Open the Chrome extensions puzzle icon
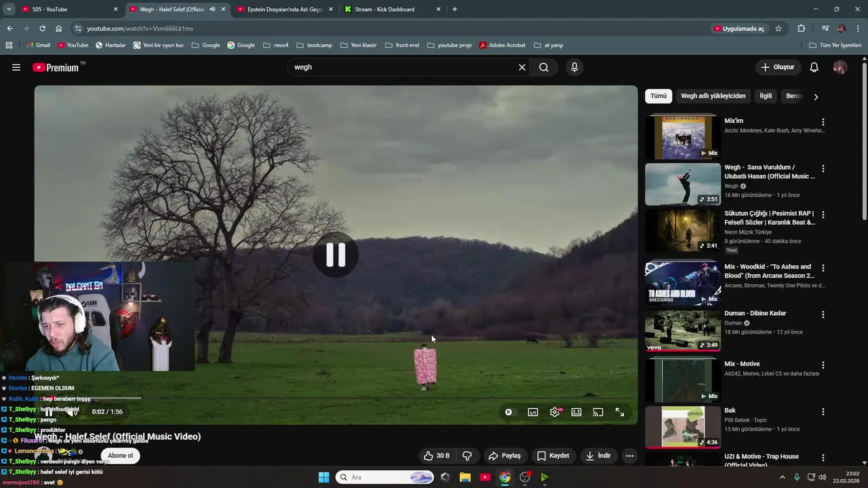868x488 pixels. point(802,28)
